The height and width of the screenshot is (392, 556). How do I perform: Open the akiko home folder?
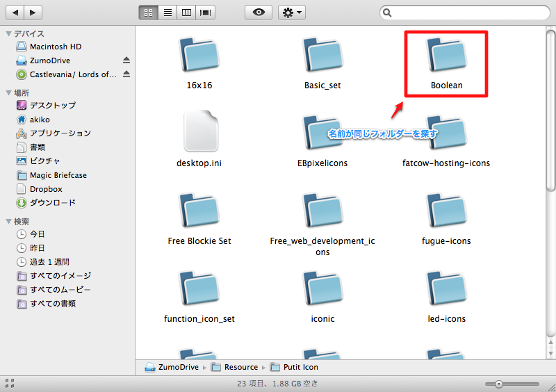click(33, 120)
